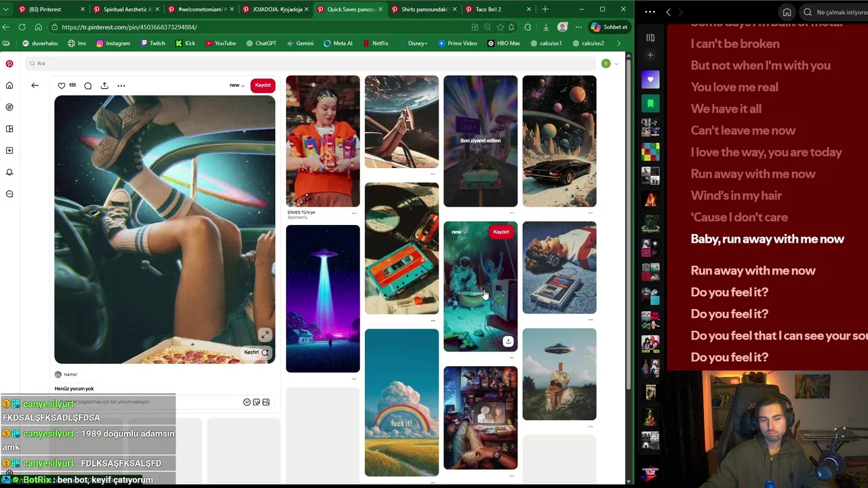868x488 pixels.
Task: Open the Instagram bookmark
Action: 113,43
